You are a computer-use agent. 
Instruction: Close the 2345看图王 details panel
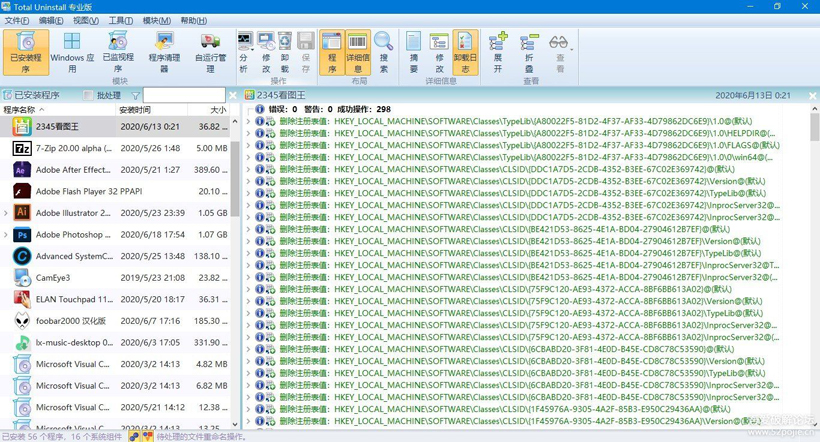[812, 96]
